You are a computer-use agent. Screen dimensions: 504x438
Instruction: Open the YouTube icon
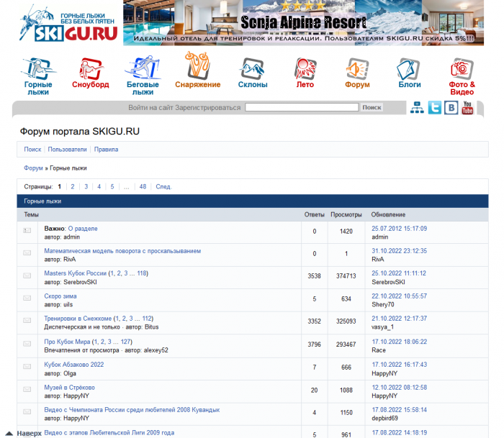[x=467, y=108]
